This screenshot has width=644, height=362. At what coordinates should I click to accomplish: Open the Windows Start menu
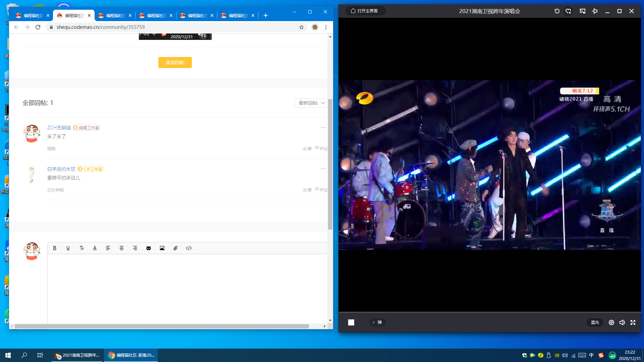(8, 355)
